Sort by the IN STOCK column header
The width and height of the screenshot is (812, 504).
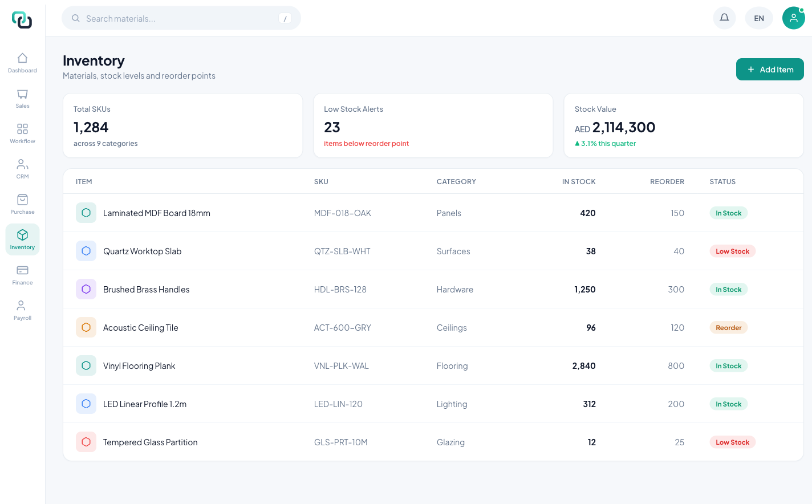579,182
